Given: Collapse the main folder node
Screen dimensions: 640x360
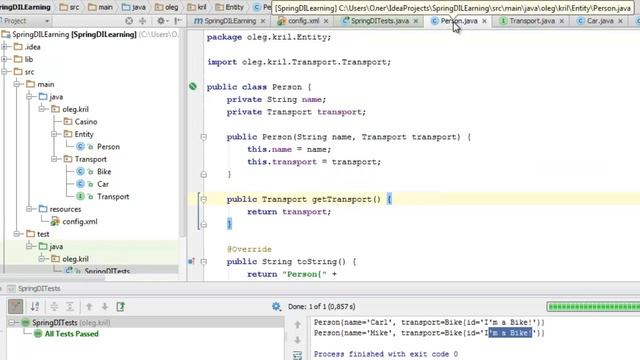Looking at the screenshot, I should tap(17, 84).
